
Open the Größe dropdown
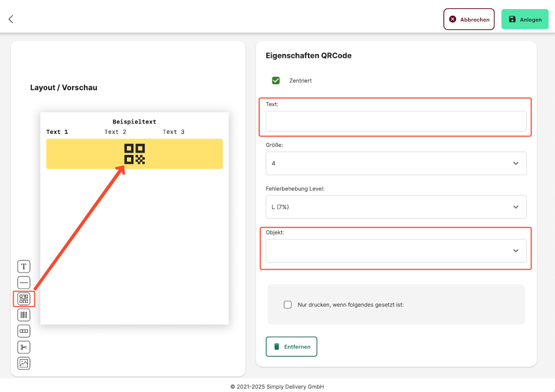[x=396, y=163]
